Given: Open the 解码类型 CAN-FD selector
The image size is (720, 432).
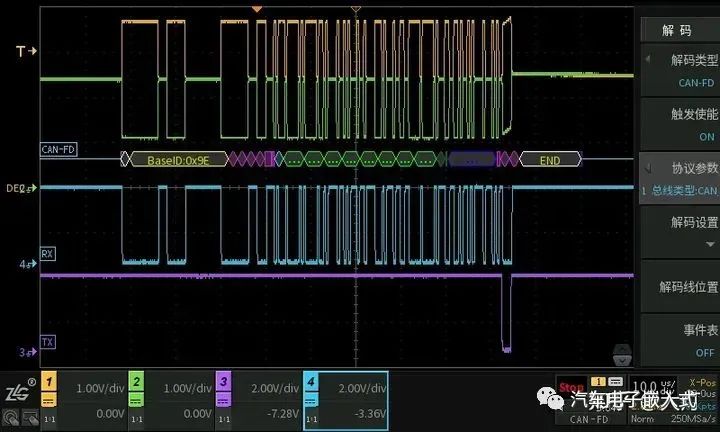Looking at the screenshot, I should [680, 71].
